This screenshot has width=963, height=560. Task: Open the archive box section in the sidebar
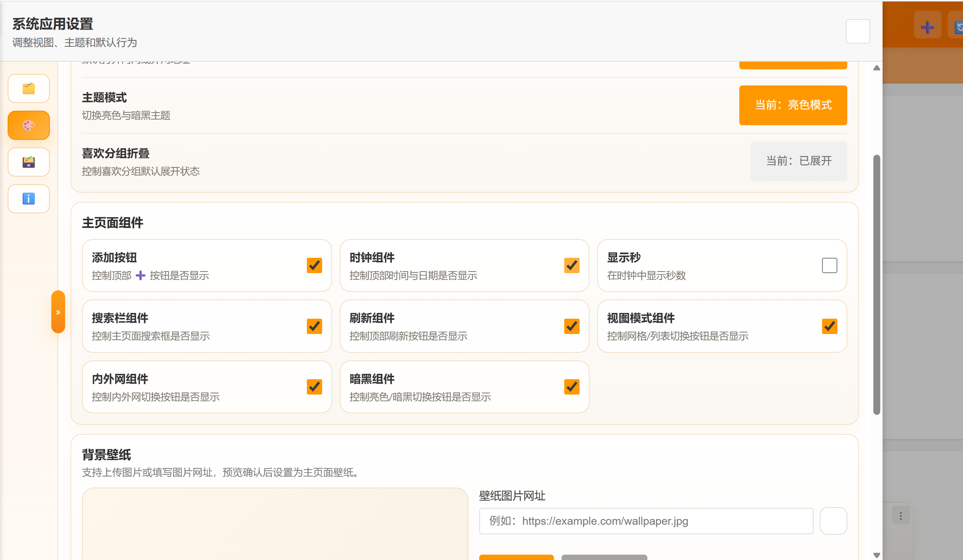point(29,162)
